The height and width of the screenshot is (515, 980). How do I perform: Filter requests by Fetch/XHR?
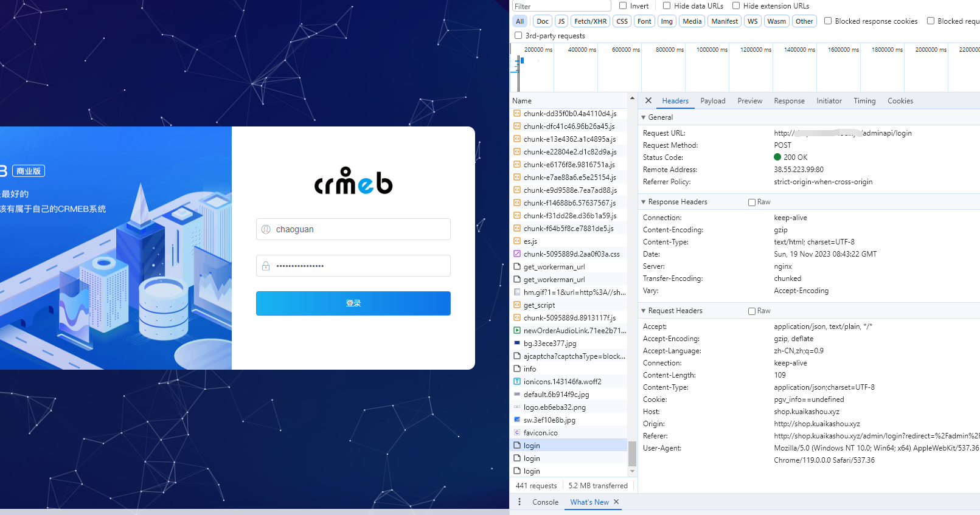[x=591, y=21]
